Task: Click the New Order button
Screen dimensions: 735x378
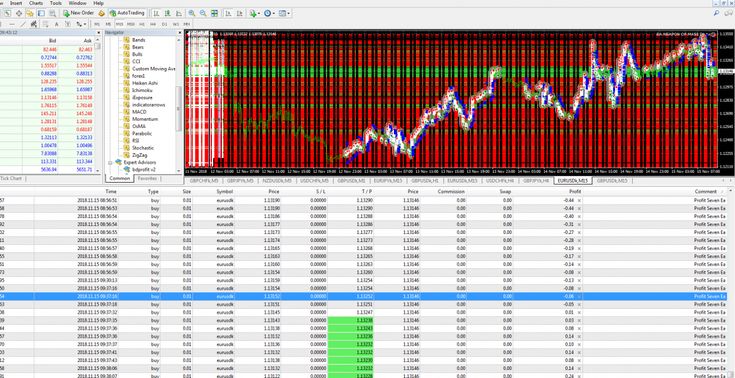Action: (x=78, y=13)
